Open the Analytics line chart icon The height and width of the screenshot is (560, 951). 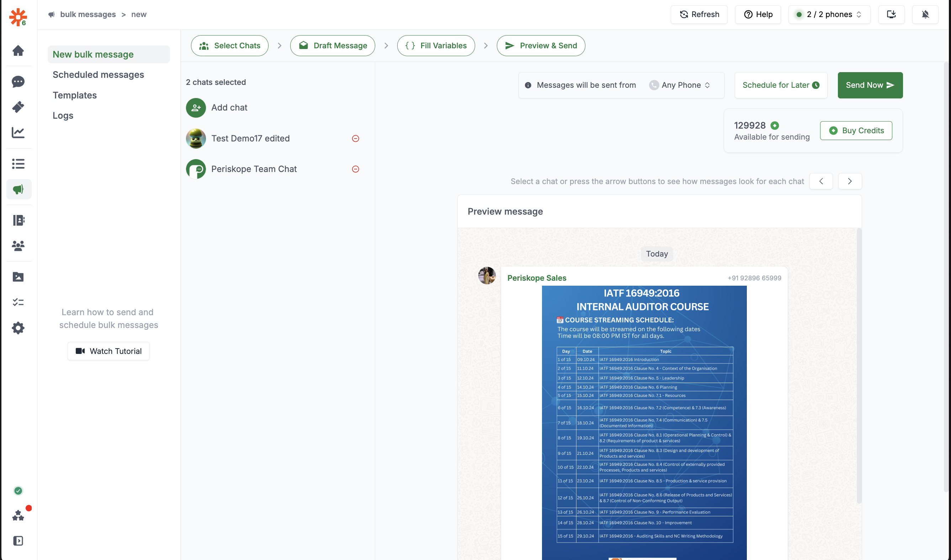click(x=18, y=133)
